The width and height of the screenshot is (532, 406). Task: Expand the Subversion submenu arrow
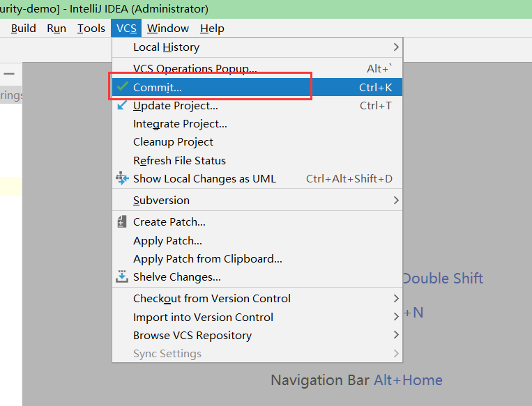click(395, 200)
